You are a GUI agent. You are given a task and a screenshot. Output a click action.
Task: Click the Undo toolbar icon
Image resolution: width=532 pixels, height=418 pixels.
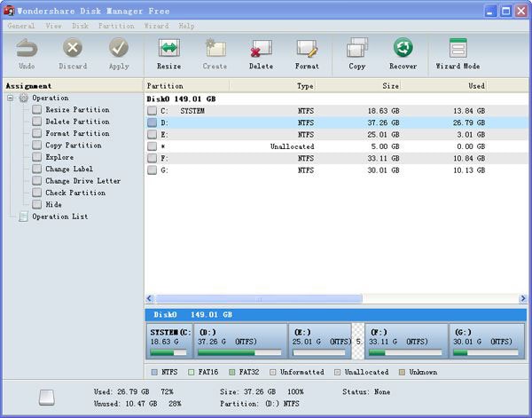point(27,48)
